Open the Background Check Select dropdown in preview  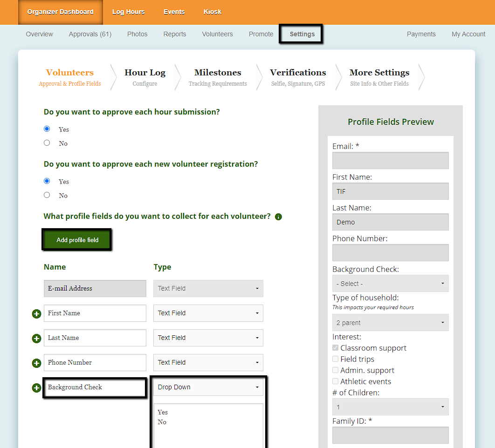(x=390, y=284)
